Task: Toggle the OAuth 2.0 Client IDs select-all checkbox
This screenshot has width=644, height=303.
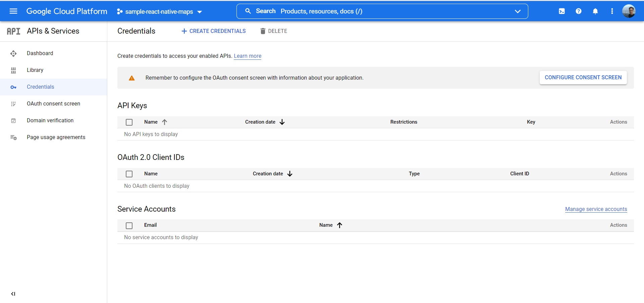Action: tap(129, 174)
